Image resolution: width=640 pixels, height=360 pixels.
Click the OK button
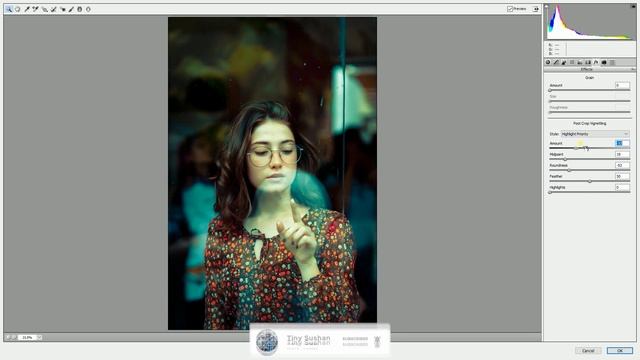click(x=620, y=351)
